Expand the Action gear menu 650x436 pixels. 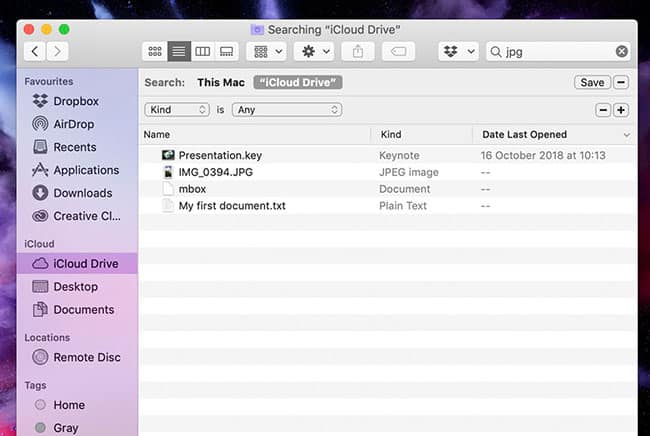(x=316, y=51)
